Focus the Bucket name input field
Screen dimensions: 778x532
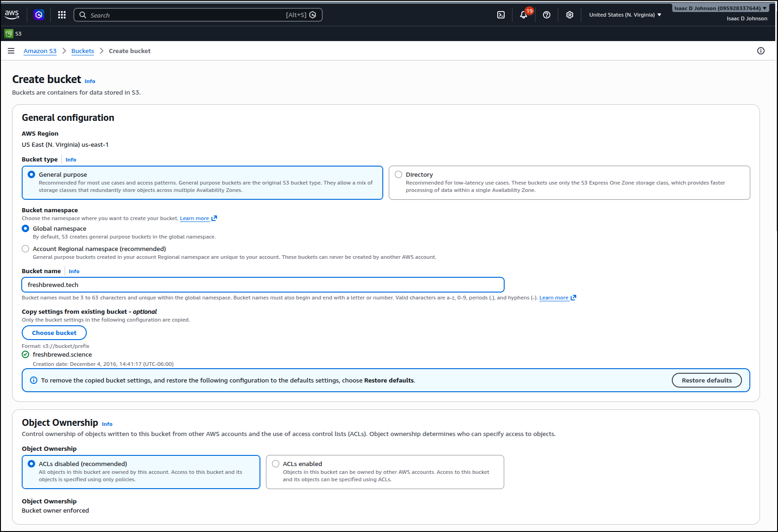click(x=263, y=285)
